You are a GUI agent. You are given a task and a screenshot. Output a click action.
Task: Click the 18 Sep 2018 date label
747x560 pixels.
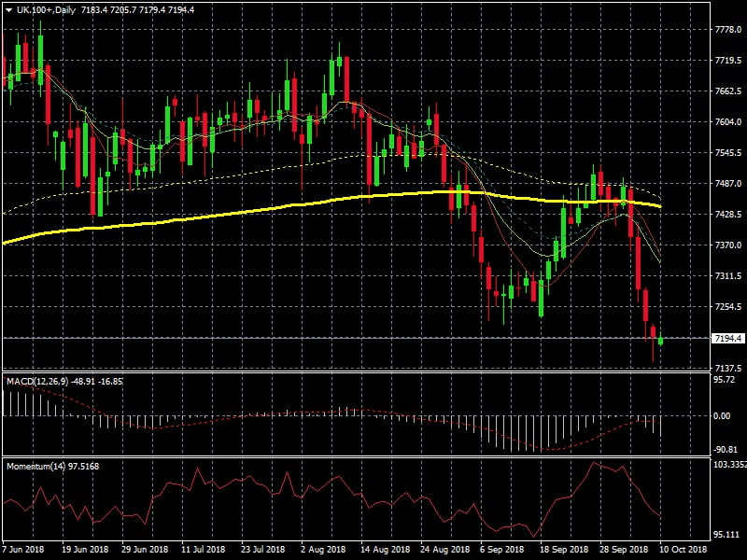point(565,551)
